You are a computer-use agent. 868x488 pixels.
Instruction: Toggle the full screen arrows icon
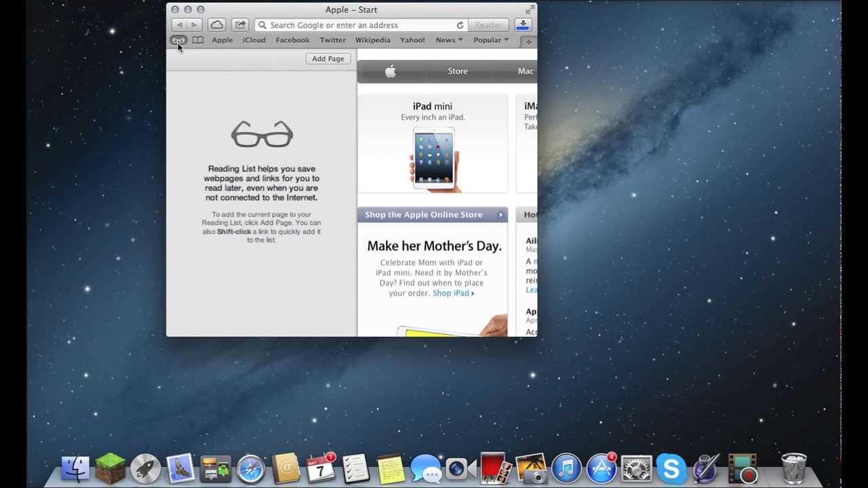pos(529,9)
